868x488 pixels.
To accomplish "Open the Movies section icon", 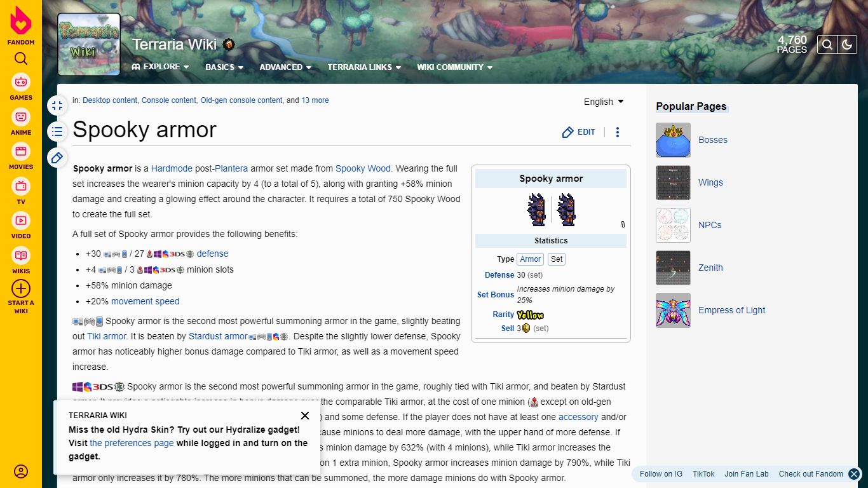I will click(21, 151).
